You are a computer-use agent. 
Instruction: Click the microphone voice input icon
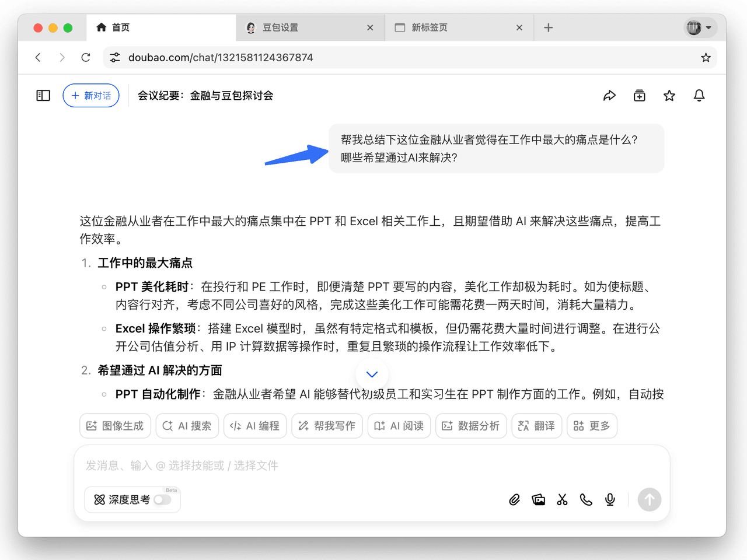tap(610, 500)
